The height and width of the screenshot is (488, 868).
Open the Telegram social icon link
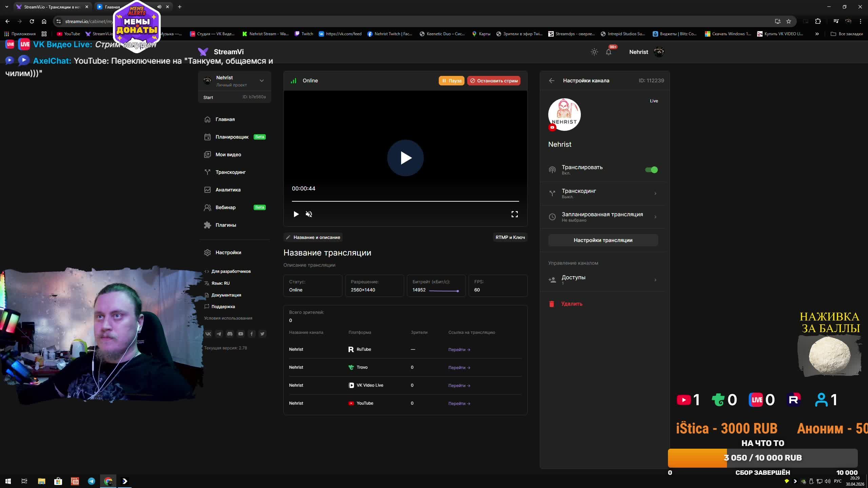point(219,334)
